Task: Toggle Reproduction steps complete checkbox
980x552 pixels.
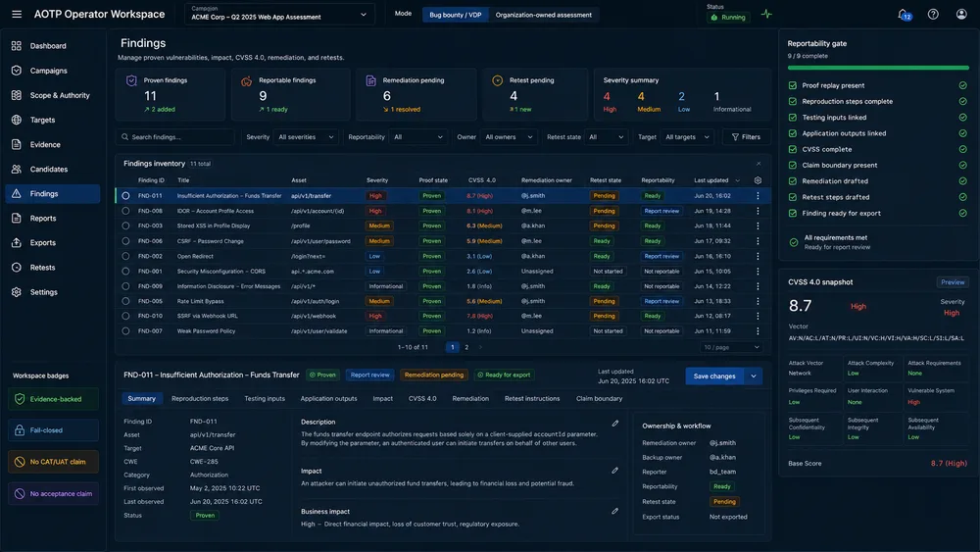Action: [793, 101]
